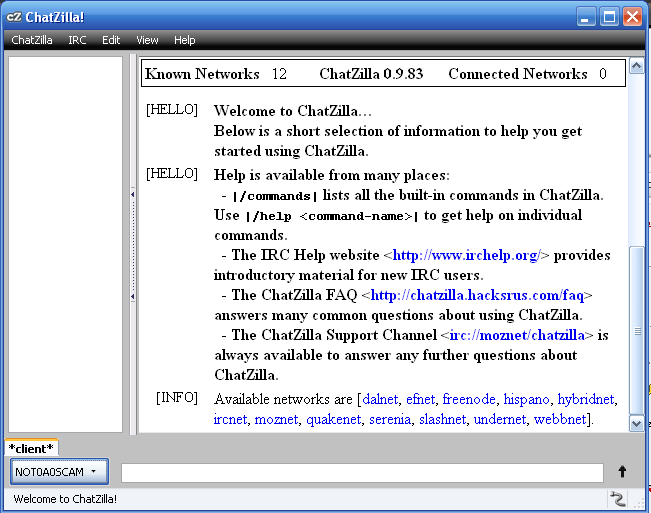The width and height of the screenshot is (651, 513).
Task: Connect to the quakenet network
Action: 333,419
